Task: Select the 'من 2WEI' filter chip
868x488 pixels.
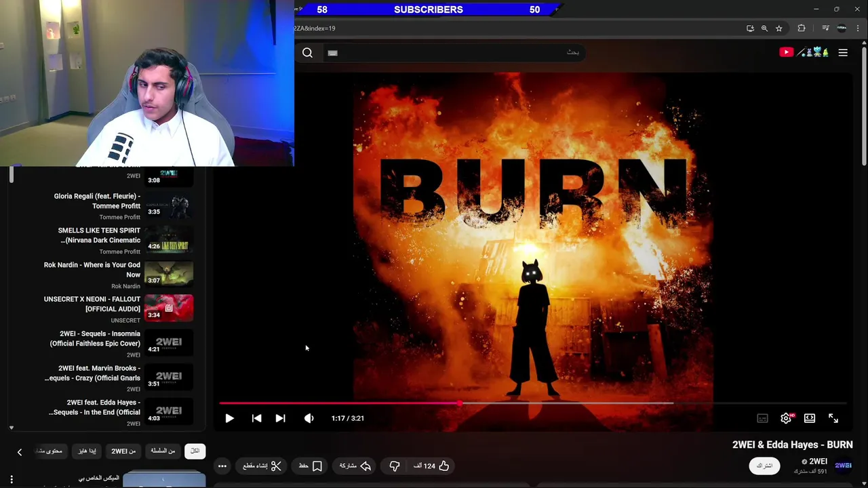Action: [123, 451]
